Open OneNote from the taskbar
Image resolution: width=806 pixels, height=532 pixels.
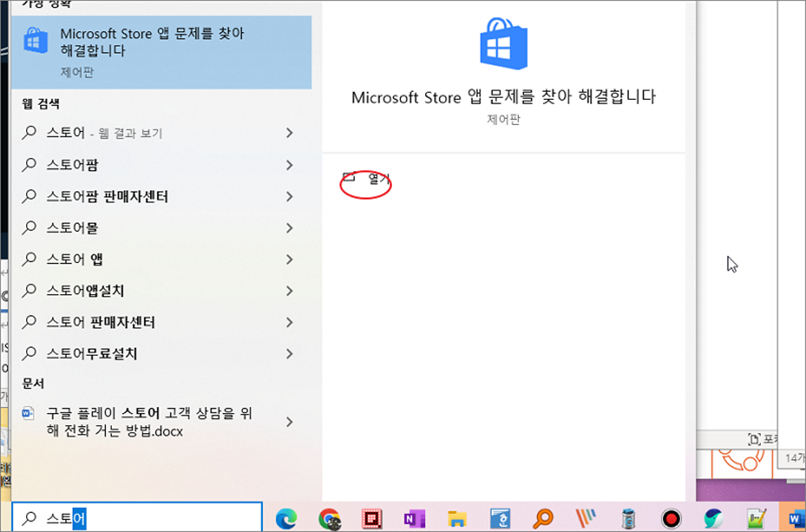(413, 518)
